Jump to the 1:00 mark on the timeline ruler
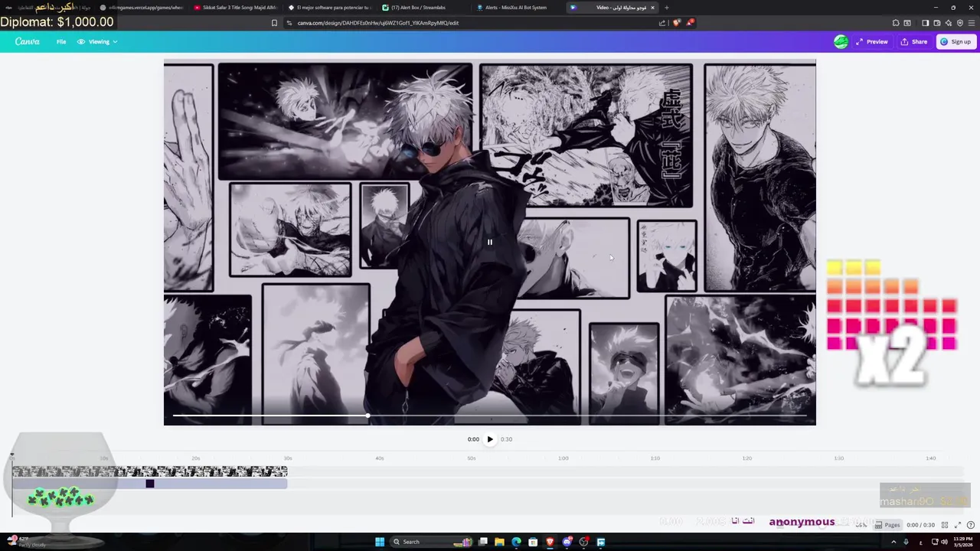The height and width of the screenshot is (551, 980). point(563,458)
